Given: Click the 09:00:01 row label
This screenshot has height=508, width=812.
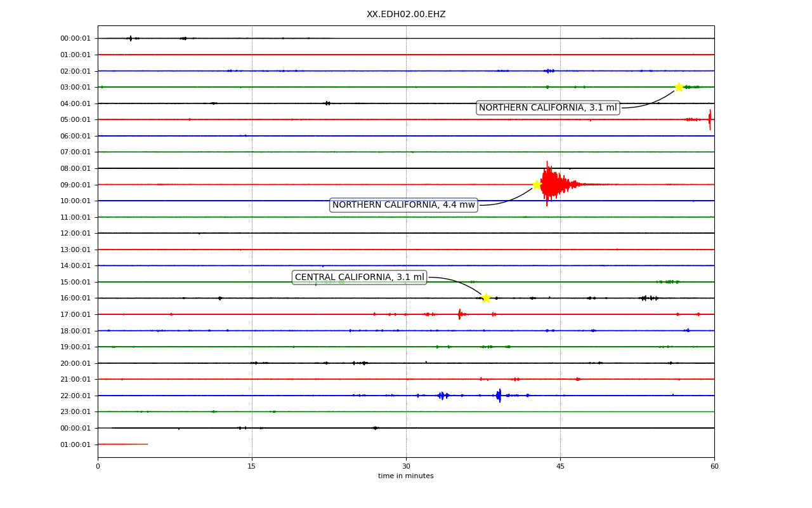Looking at the screenshot, I should click(x=75, y=185).
